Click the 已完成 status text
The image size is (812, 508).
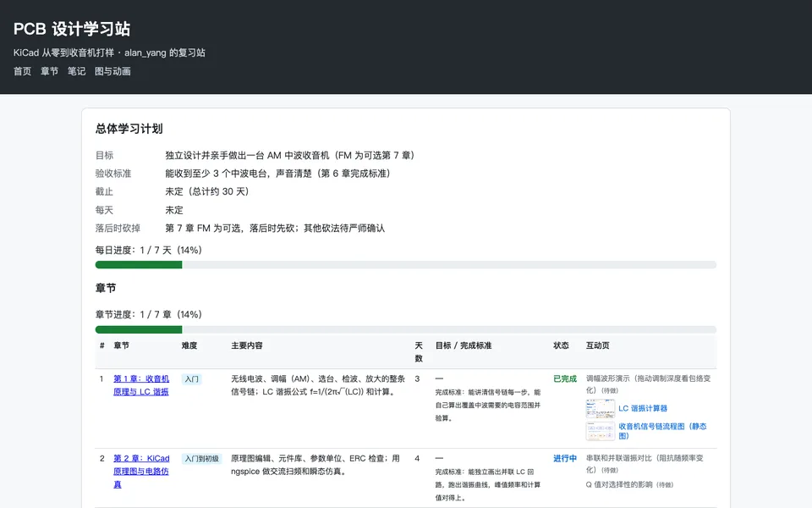[564, 379]
